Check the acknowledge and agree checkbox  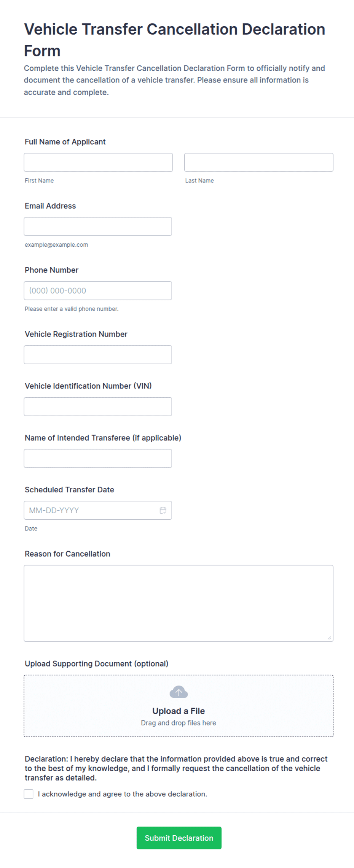coord(29,794)
